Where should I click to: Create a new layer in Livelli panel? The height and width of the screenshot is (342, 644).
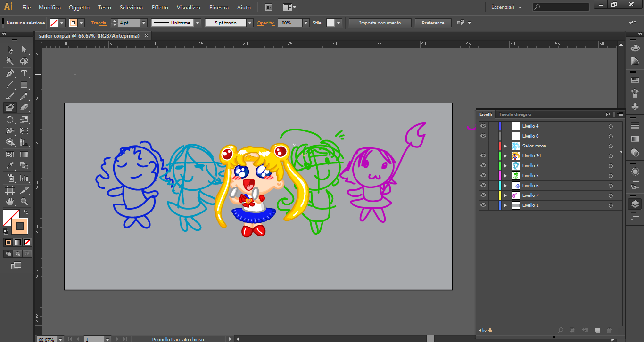[x=596, y=331]
